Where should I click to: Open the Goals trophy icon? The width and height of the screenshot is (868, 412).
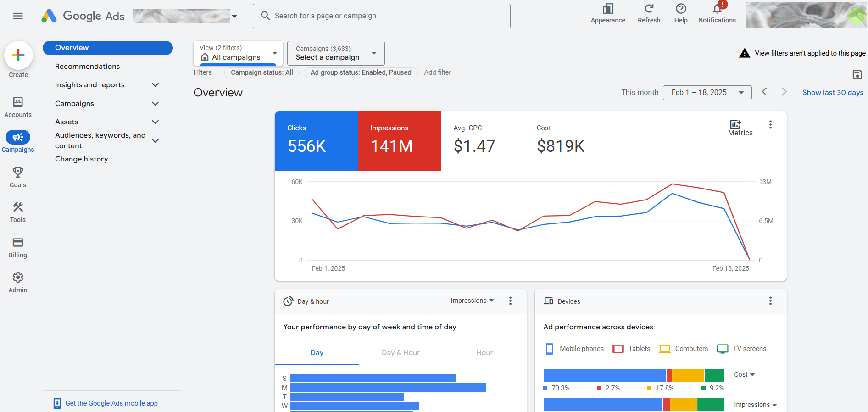coord(18,173)
